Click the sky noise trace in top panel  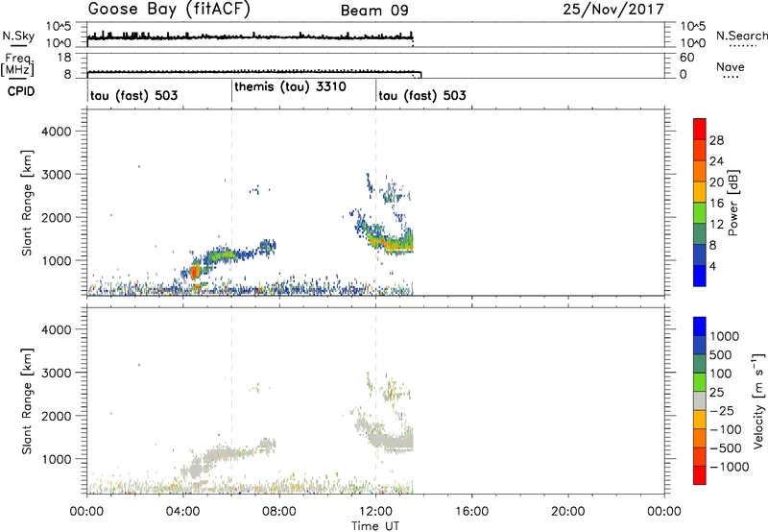250,36
